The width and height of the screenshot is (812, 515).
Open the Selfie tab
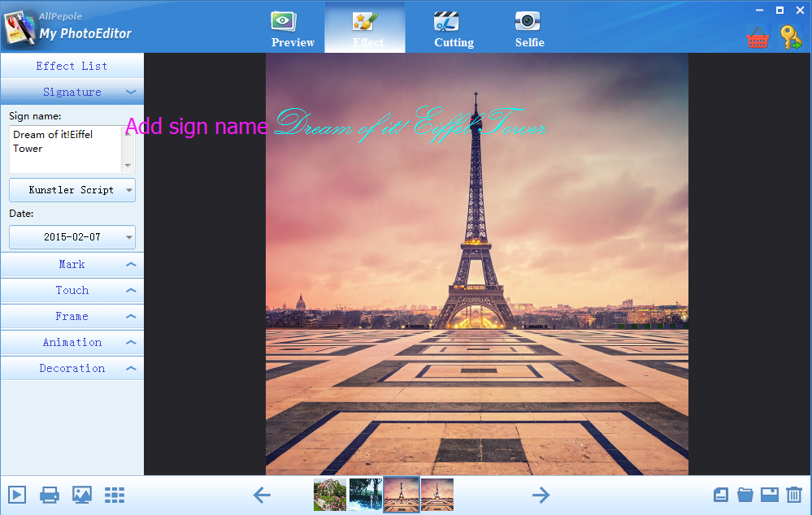(x=529, y=29)
